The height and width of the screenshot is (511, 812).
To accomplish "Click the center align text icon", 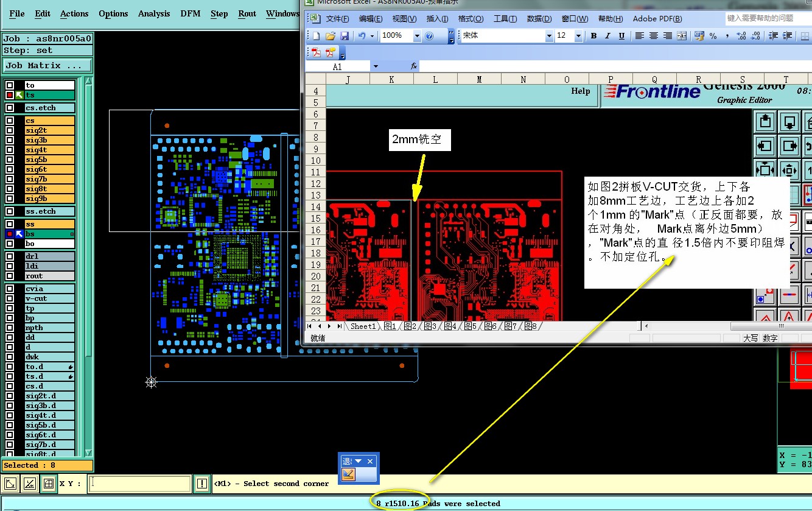I will pos(654,36).
